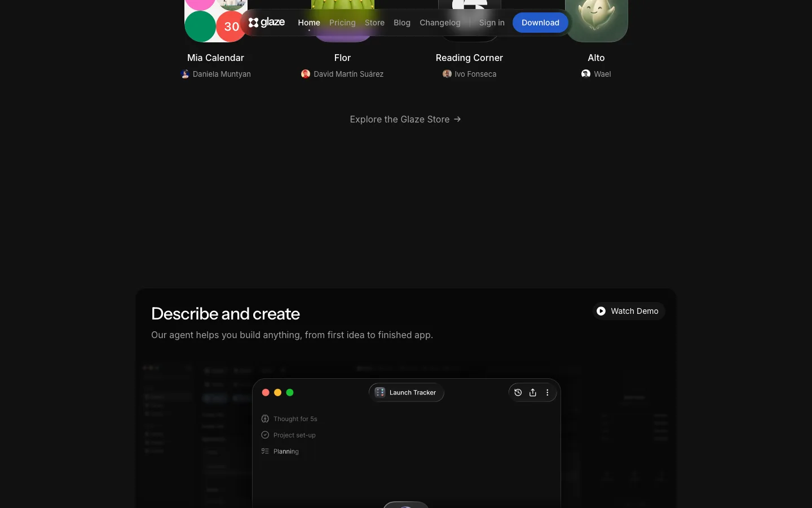Open the Reading Corner app title
812x508 pixels.
coord(469,58)
